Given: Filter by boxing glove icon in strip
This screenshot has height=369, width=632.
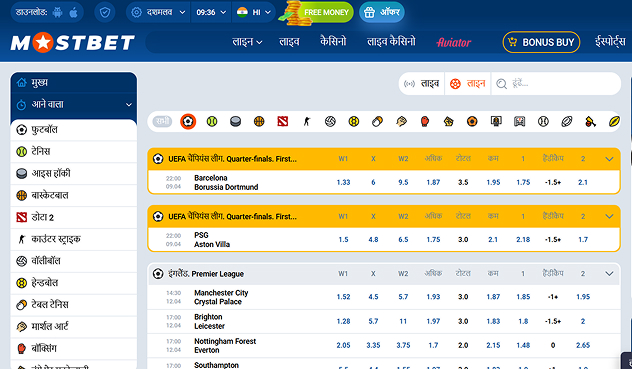Looking at the screenshot, I should tap(425, 121).
